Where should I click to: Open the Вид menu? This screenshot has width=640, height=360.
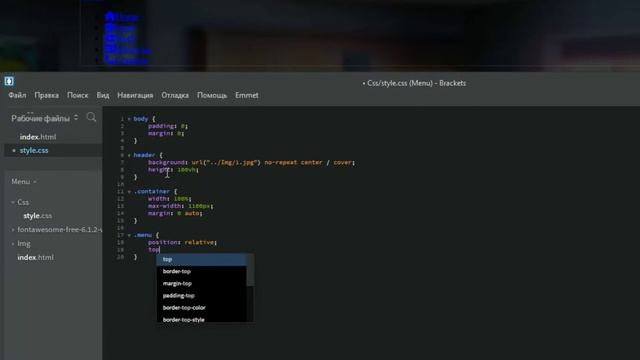coord(103,95)
